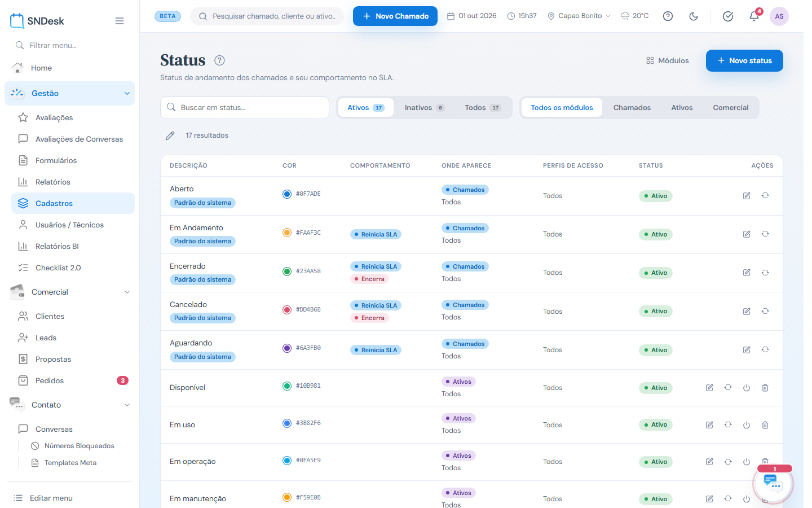Focus the Filtrar menu input

tap(70, 45)
